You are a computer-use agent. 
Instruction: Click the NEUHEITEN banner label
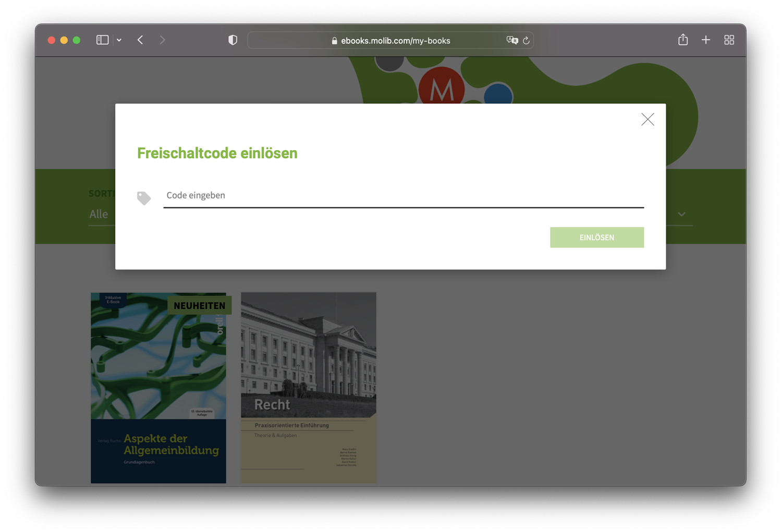click(x=199, y=305)
